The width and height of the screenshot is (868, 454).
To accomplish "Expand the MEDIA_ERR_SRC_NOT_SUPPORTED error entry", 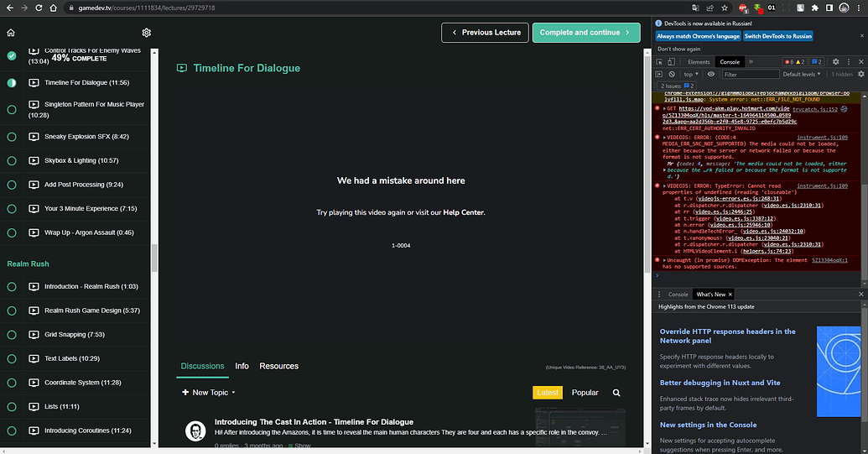I will point(664,138).
